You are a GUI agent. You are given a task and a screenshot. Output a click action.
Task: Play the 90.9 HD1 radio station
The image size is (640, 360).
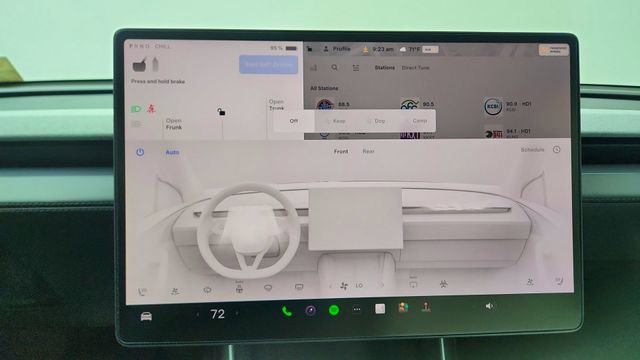point(508,107)
